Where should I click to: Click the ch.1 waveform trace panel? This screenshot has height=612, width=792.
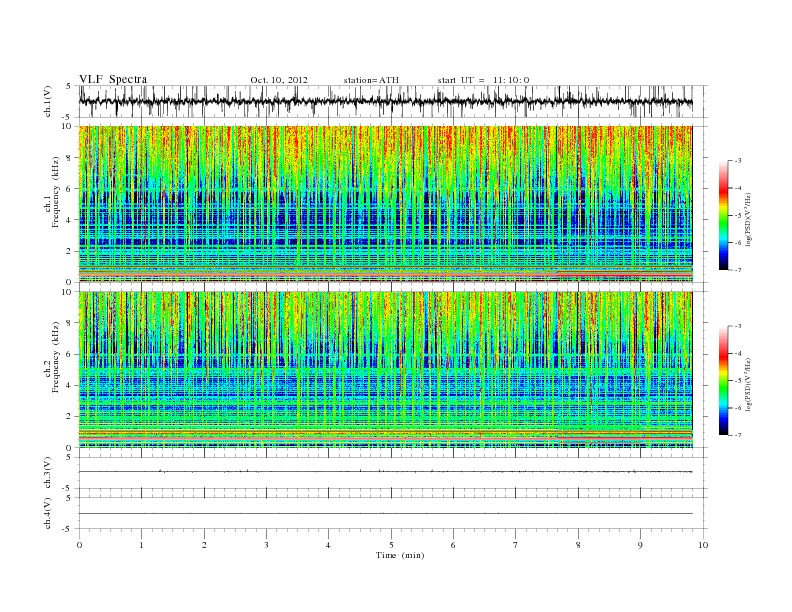tap(393, 101)
